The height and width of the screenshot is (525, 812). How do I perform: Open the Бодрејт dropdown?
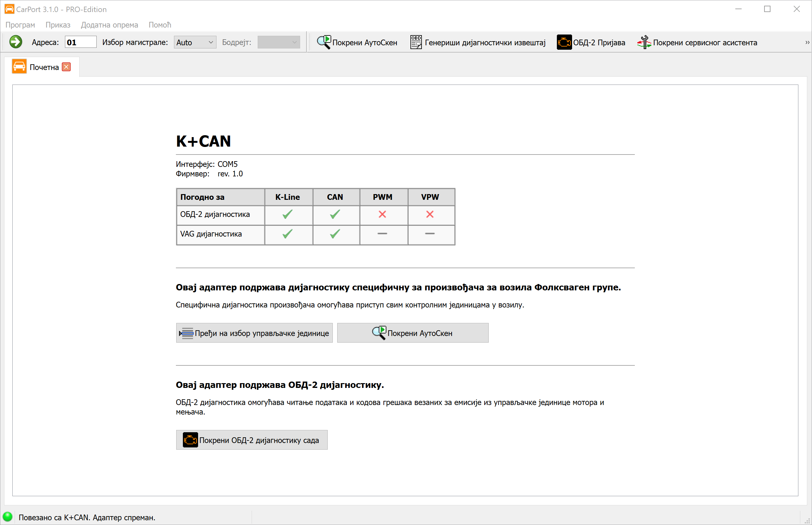coord(278,42)
